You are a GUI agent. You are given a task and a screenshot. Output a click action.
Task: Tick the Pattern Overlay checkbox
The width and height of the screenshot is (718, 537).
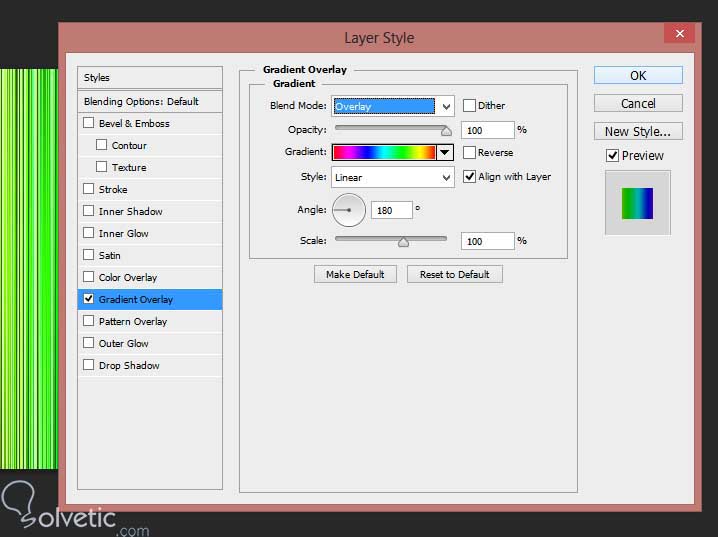[x=88, y=320]
